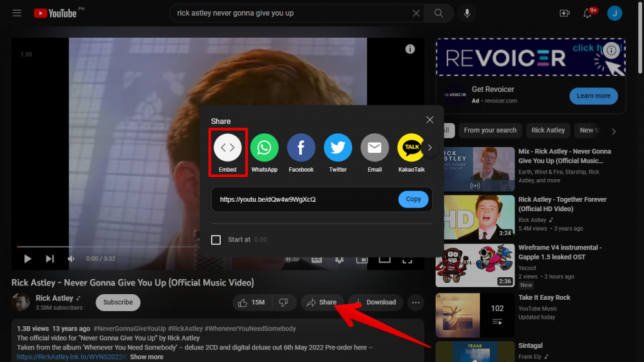
Task: Enable the Start at checkbox
Action: (216, 239)
